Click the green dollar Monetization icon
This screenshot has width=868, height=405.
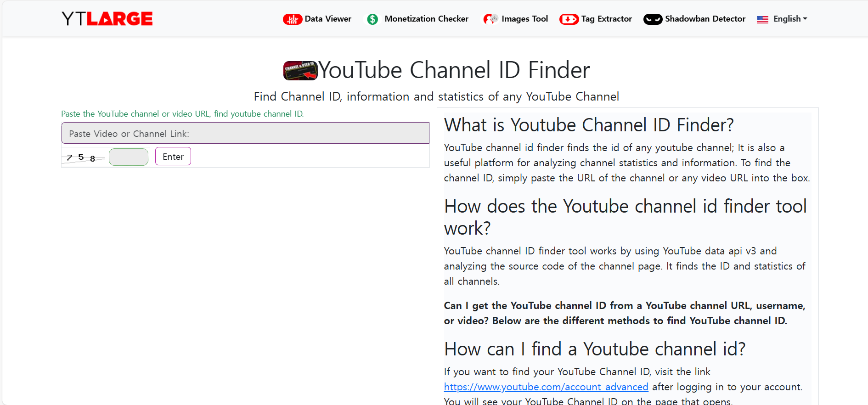pyautogui.click(x=372, y=19)
